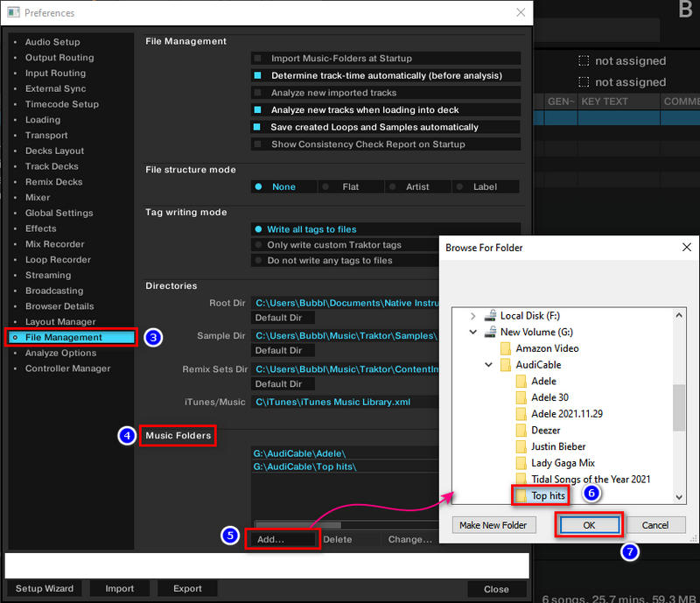This screenshot has height=603, width=700.
Task: Select G:\AudiCable\Top hits\ music folder entry
Action: point(345,466)
